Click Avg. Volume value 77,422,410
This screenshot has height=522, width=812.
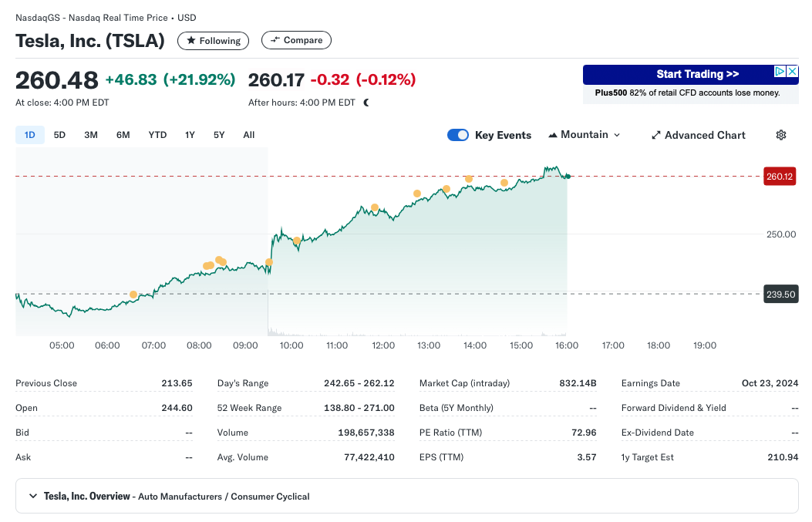[x=369, y=457]
